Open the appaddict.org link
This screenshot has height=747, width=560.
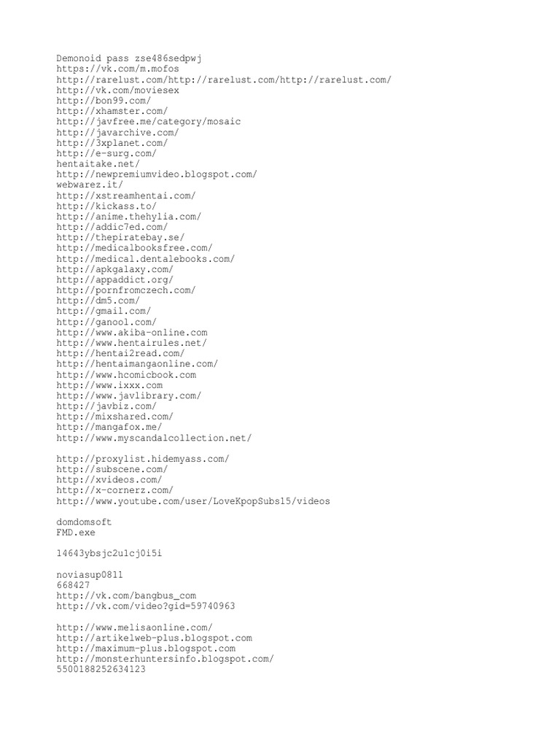click(x=114, y=279)
